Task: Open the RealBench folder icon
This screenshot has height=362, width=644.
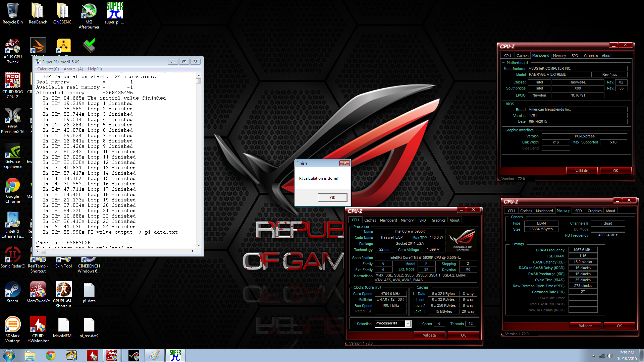Action: click(x=38, y=14)
